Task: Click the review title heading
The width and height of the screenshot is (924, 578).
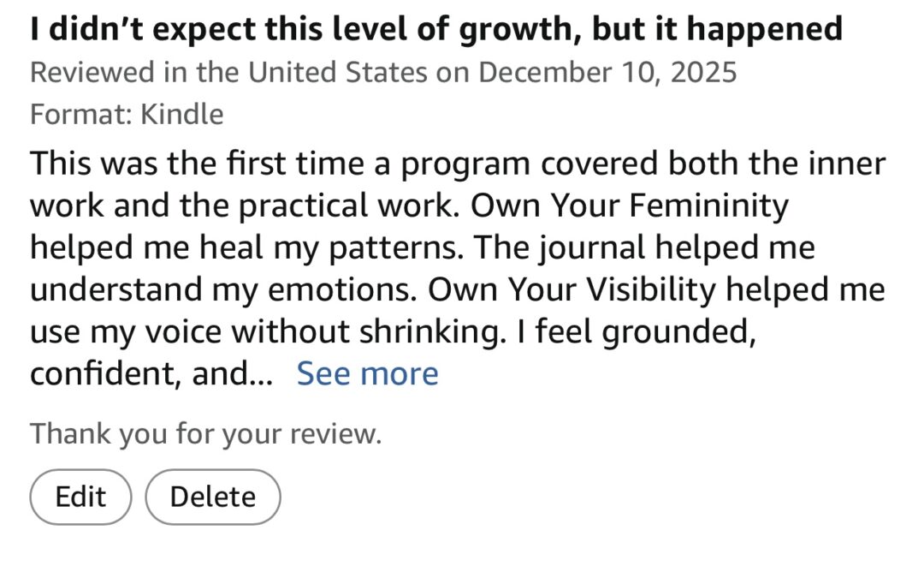Action: tap(436, 30)
